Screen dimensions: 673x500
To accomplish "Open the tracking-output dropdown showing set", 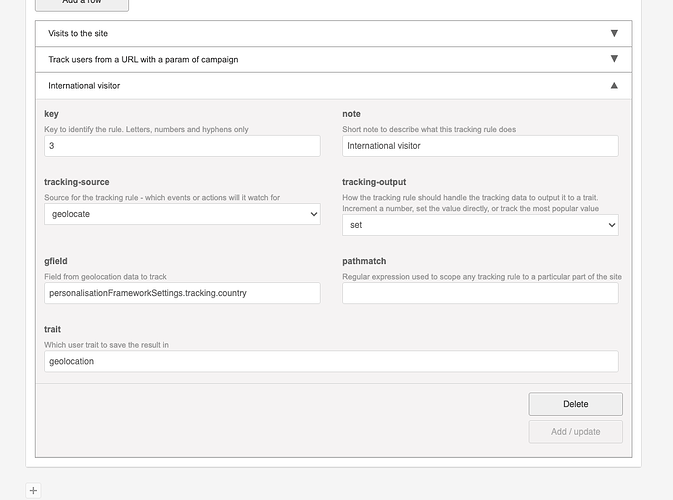I will pos(480,225).
